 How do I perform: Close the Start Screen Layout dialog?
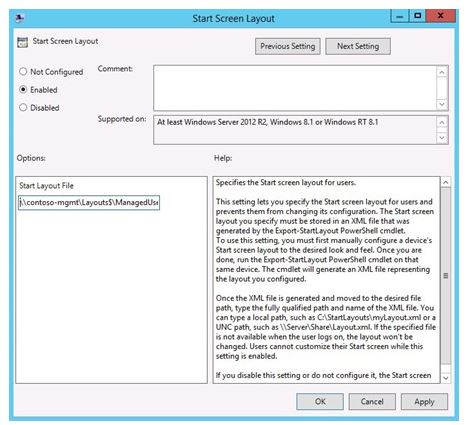[x=440, y=16]
